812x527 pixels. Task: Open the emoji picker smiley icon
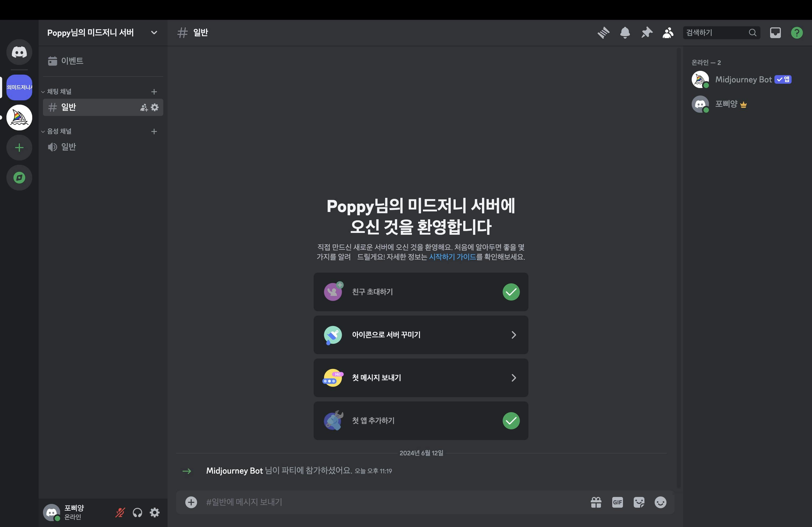(x=660, y=502)
